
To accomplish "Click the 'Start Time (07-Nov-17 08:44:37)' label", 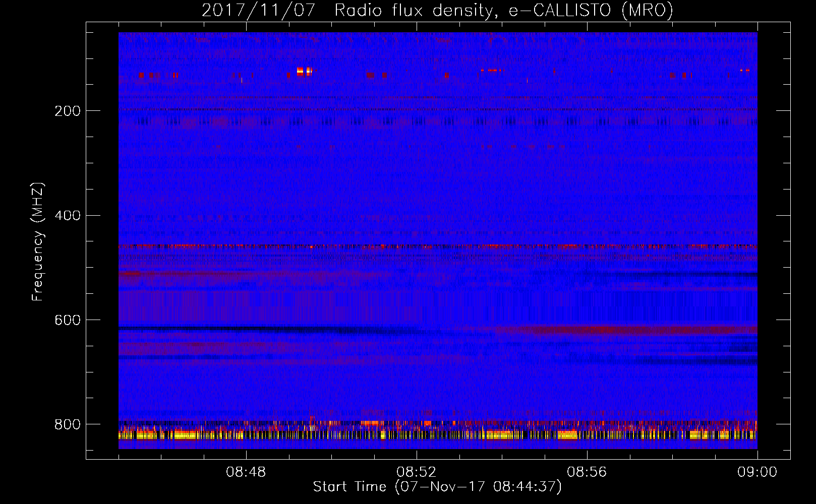I will click(x=437, y=487).
